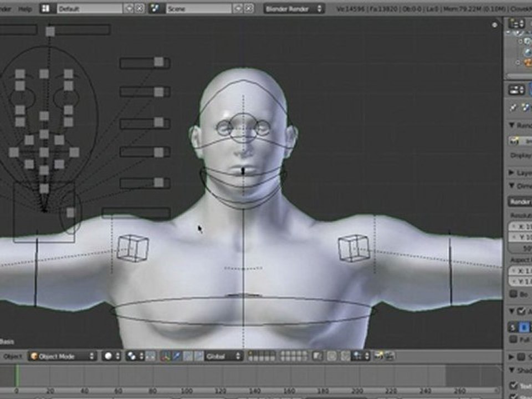The height and width of the screenshot is (399, 532).
Task: Click the OpenGL render animation icon
Action: [x=389, y=356]
